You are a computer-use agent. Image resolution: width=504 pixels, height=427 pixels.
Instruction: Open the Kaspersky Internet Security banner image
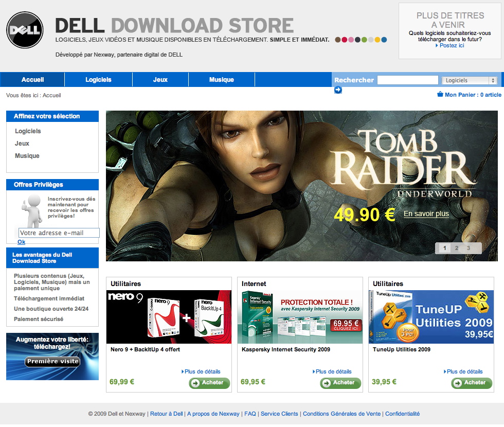[300, 317]
